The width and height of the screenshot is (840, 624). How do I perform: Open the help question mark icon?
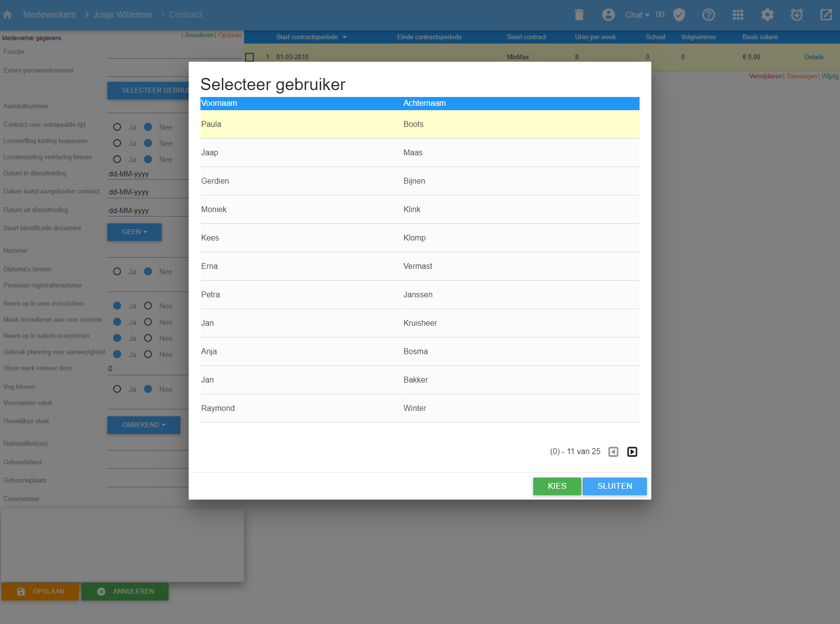(x=708, y=15)
